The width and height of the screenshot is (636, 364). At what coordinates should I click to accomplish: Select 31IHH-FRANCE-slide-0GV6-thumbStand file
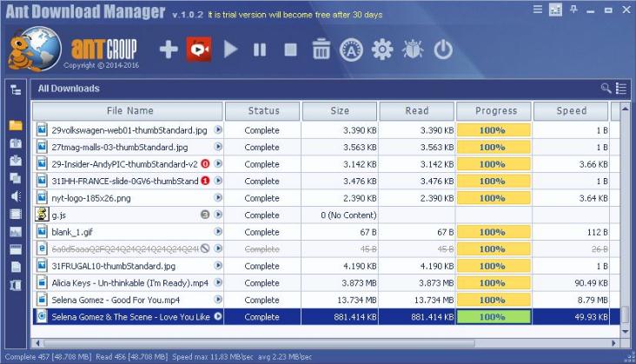point(124,182)
